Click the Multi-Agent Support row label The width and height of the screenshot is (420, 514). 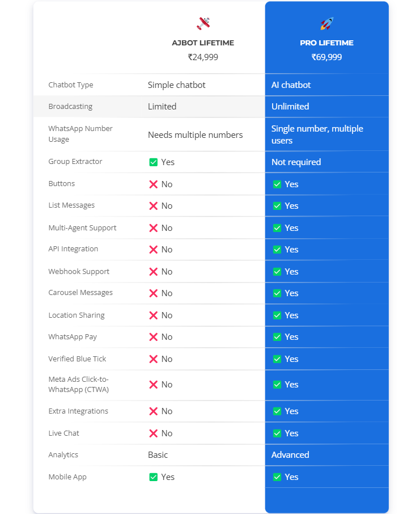point(83,228)
